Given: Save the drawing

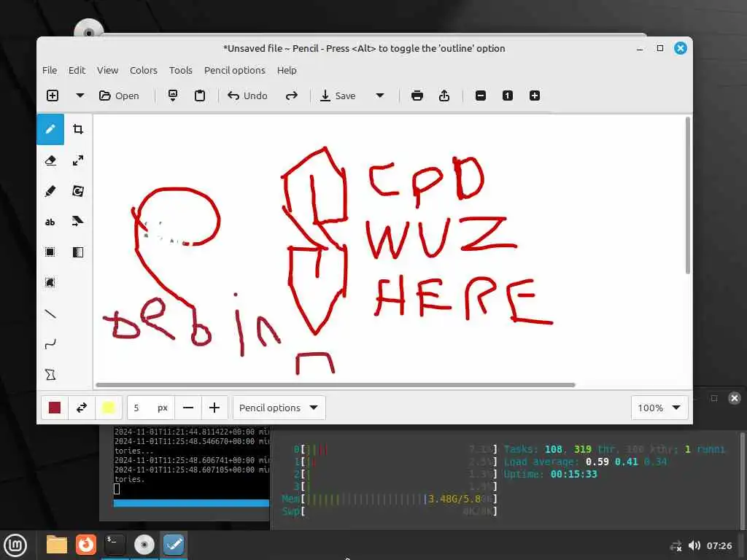Looking at the screenshot, I should 338,96.
